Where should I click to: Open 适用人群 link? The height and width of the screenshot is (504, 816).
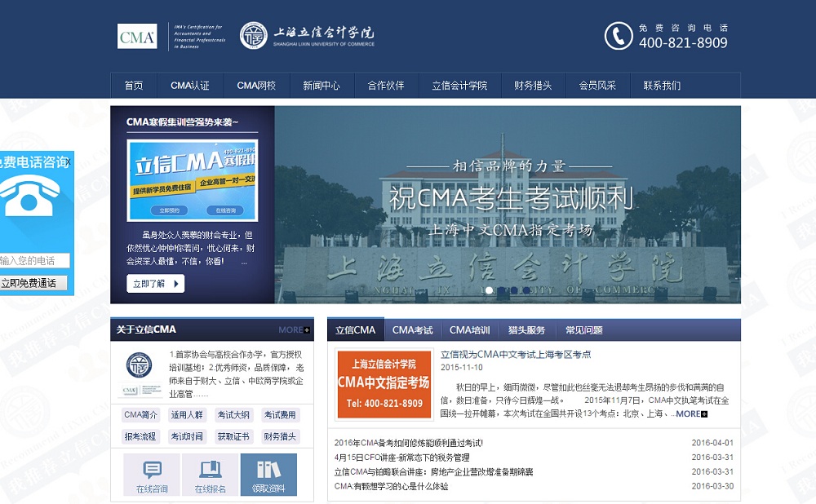click(x=187, y=415)
